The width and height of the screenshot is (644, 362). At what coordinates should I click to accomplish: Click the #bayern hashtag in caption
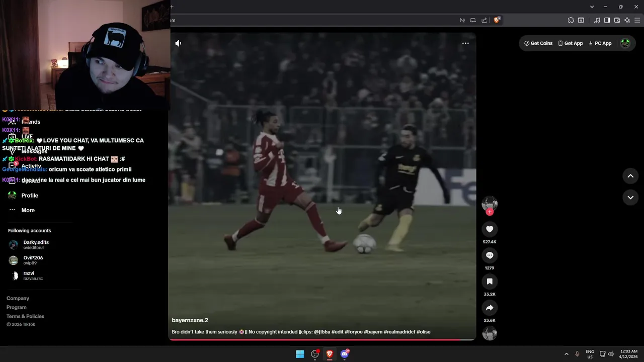coord(373,332)
